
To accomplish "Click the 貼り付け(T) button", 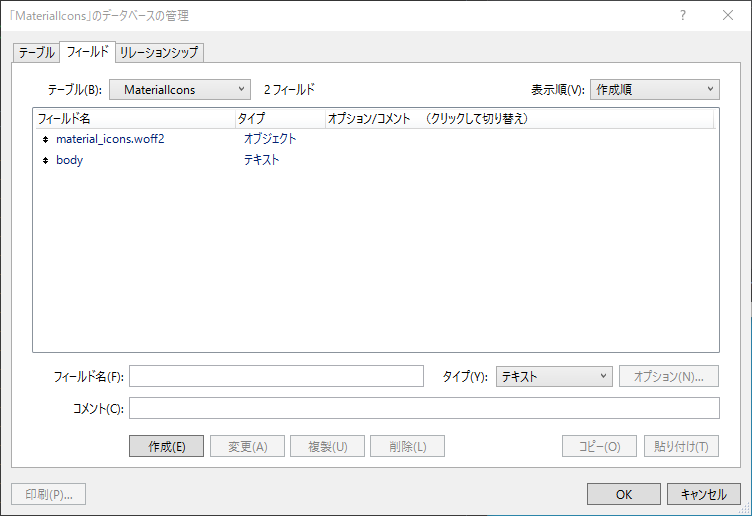I will pos(682,446).
